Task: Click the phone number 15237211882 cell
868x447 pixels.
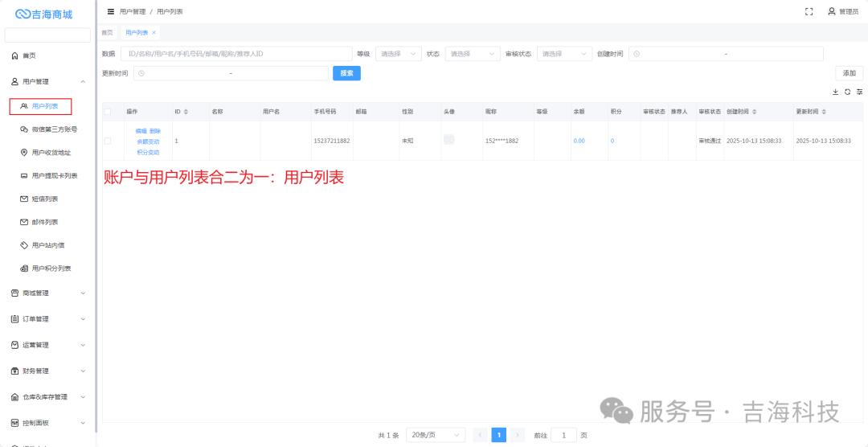Action: click(332, 141)
